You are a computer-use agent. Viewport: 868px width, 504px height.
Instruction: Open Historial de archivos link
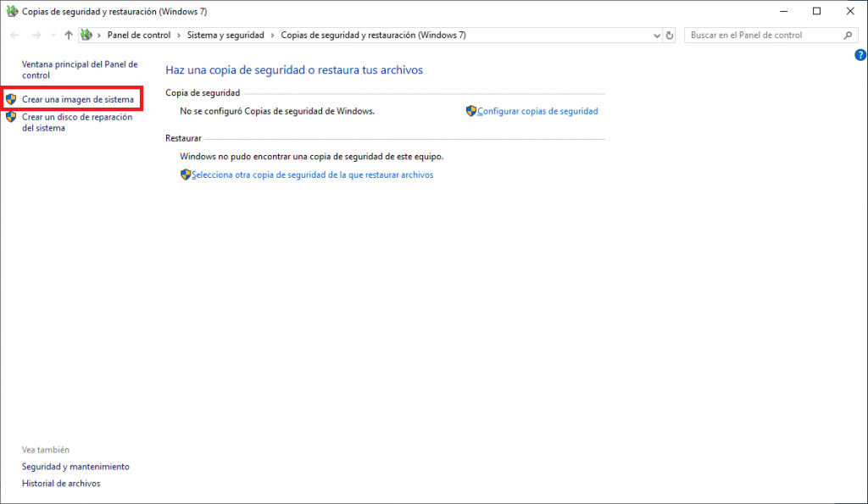[61, 484]
